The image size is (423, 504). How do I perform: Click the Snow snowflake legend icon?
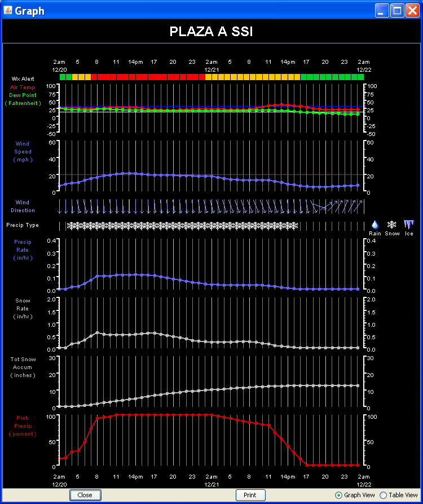tap(391, 224)
